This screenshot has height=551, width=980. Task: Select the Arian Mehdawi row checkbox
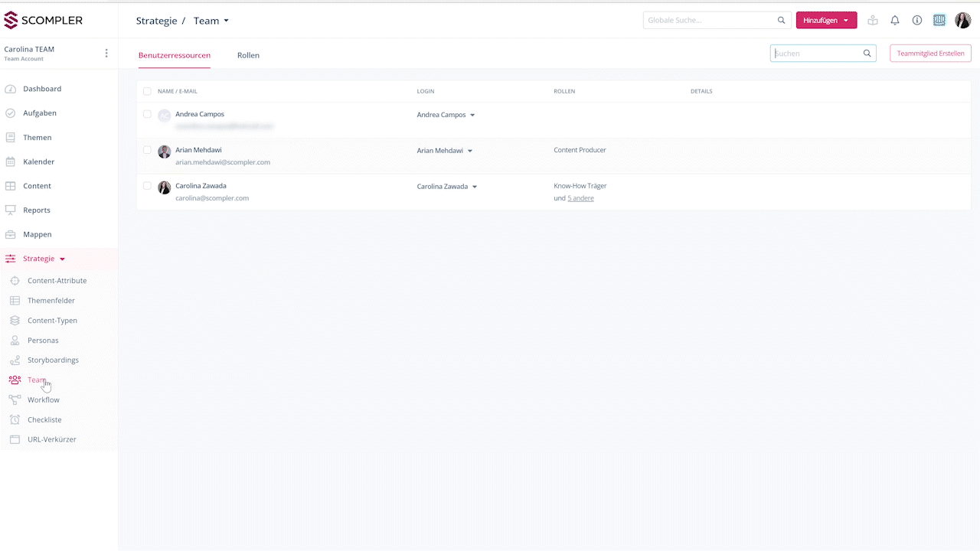(147, 150)
